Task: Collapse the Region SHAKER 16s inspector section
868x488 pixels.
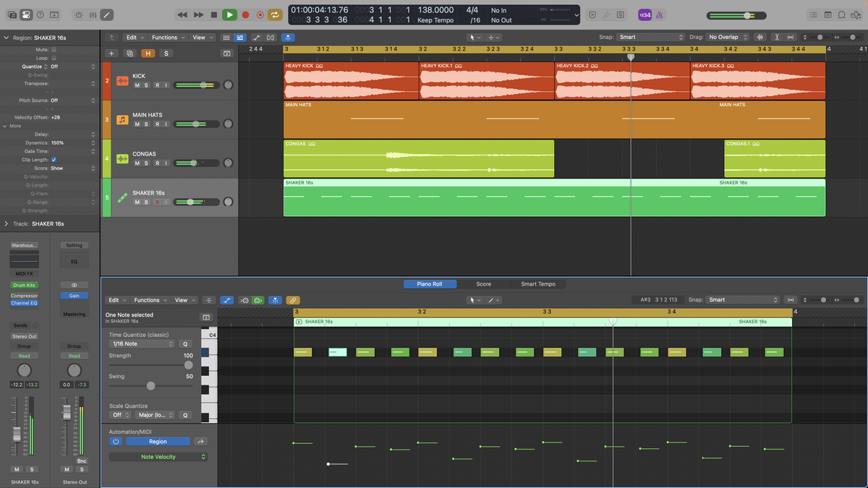Action: point(7,38)
